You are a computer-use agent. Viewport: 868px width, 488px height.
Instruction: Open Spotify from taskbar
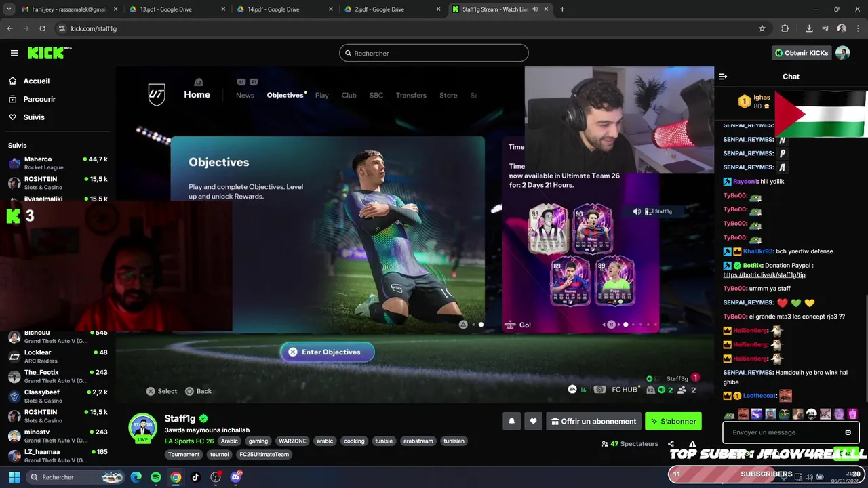(x=156, y=477)
